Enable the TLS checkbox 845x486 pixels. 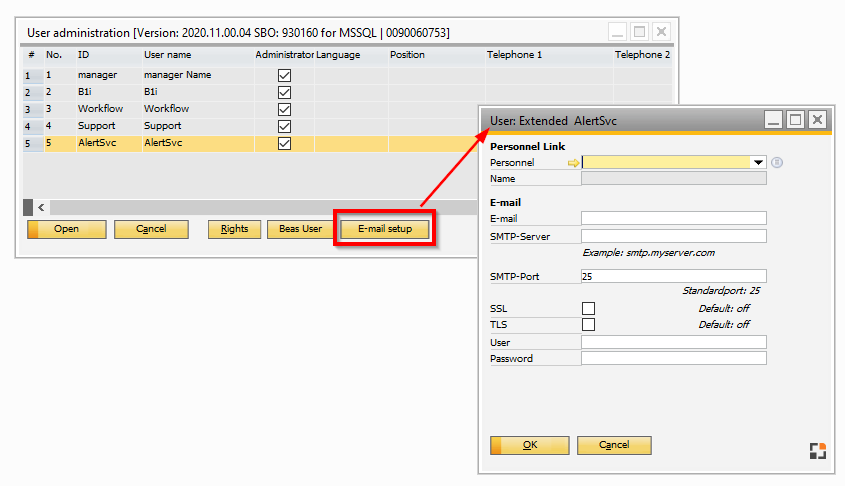pyautogui.click(x=588, y=325)
